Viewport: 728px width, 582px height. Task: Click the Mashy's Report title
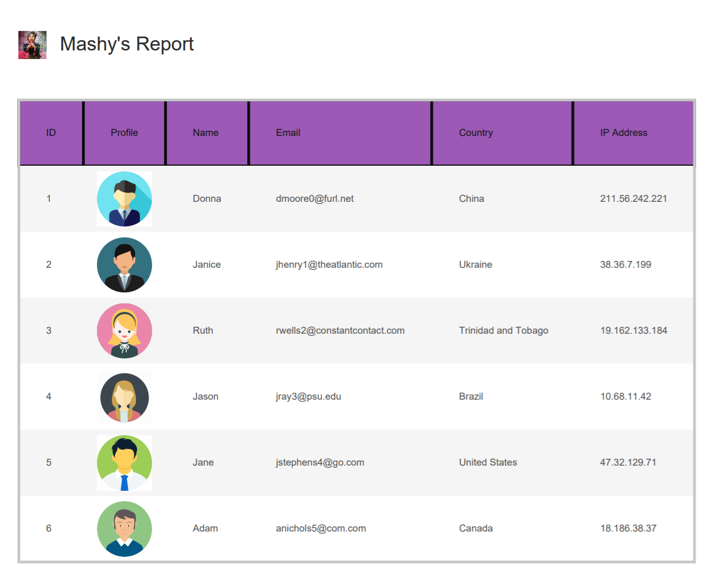(x=127, y=44)
